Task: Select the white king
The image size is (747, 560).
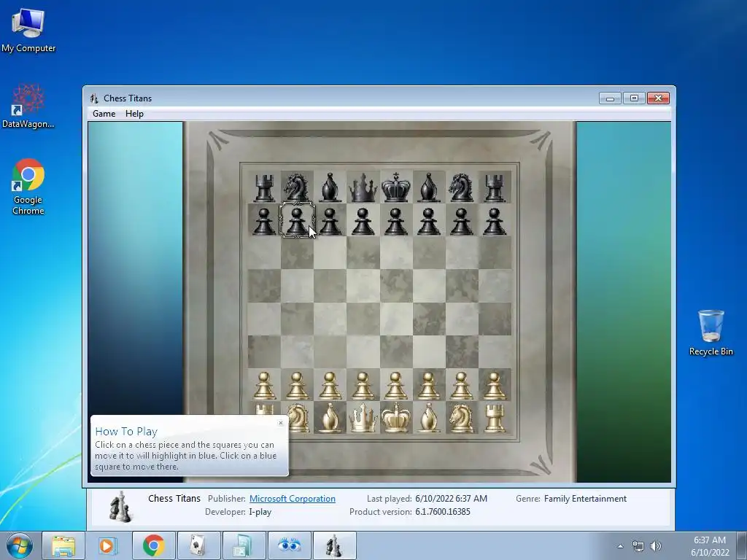Action: pyautogui.click(x=396, y=418)
